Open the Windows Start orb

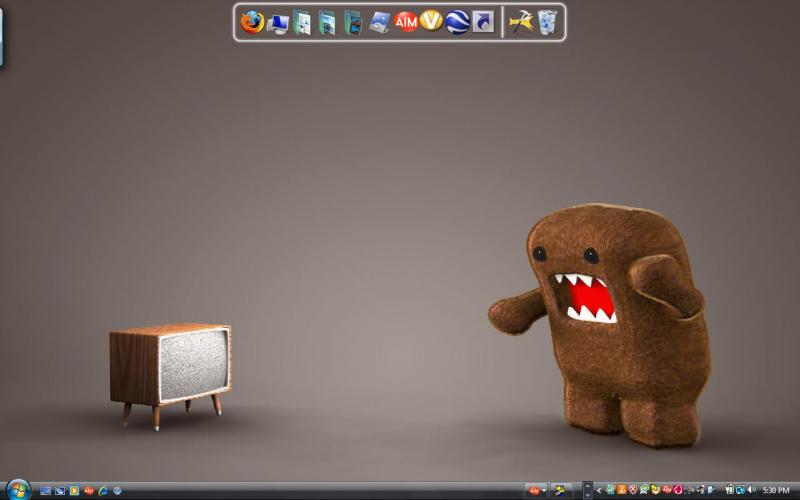tap(18, 490)
